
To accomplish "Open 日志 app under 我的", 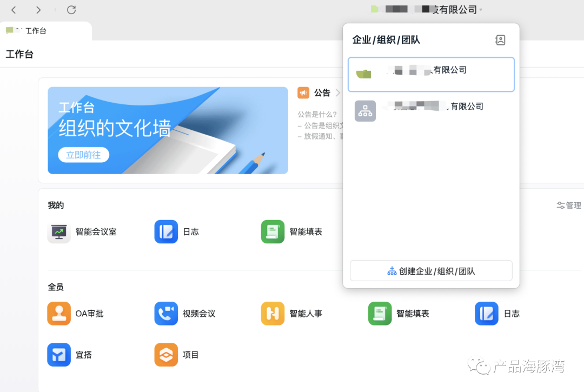I will [166, 231].
